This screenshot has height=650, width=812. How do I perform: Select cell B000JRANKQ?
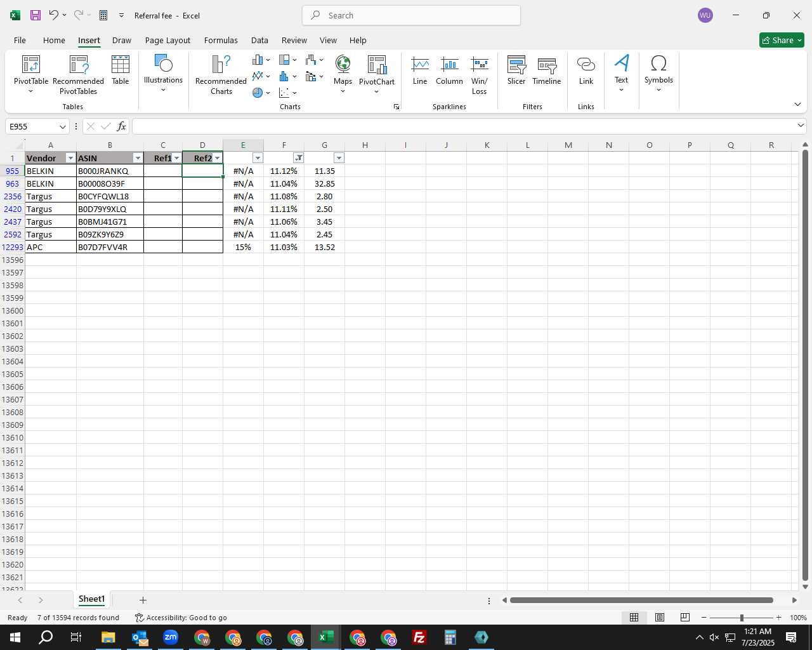pos(110,171)
